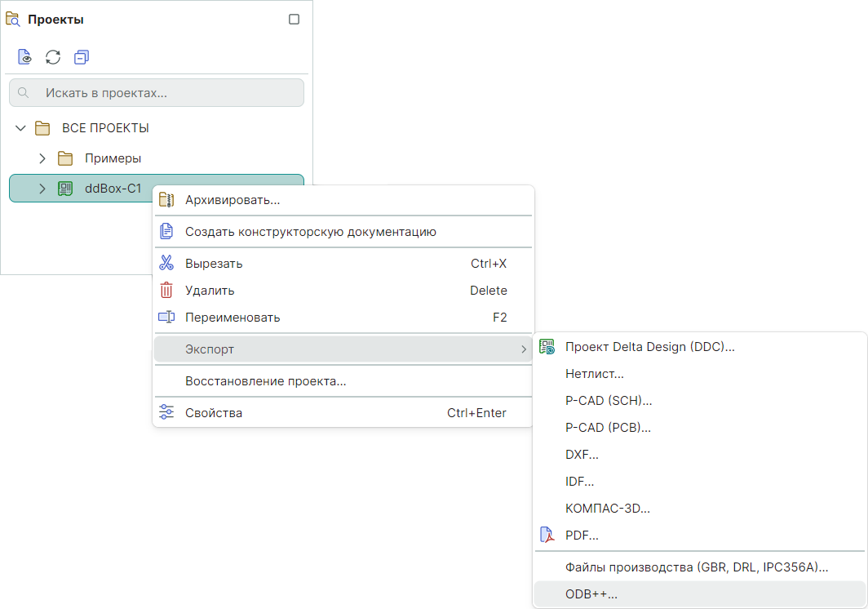Click the ddBox-C1 project board icon

[65, 189]
